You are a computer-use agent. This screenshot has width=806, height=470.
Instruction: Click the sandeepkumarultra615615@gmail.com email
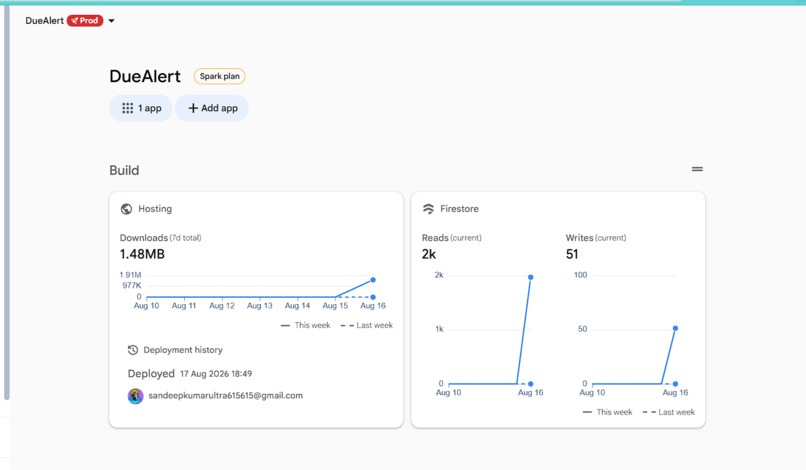[226, 395]
